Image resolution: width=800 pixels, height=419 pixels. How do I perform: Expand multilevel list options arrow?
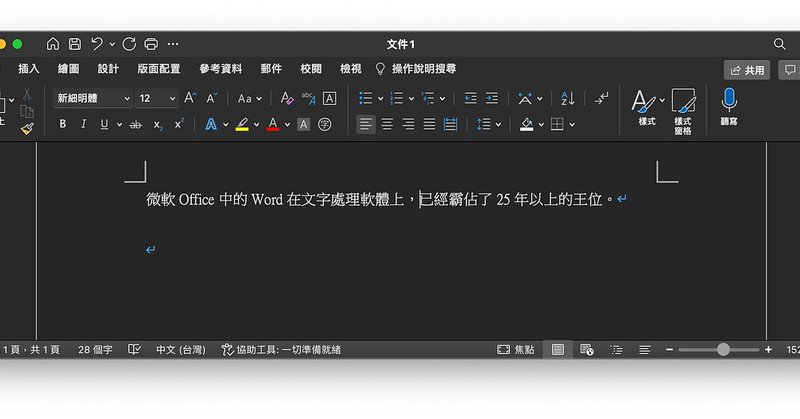[442, 98]
